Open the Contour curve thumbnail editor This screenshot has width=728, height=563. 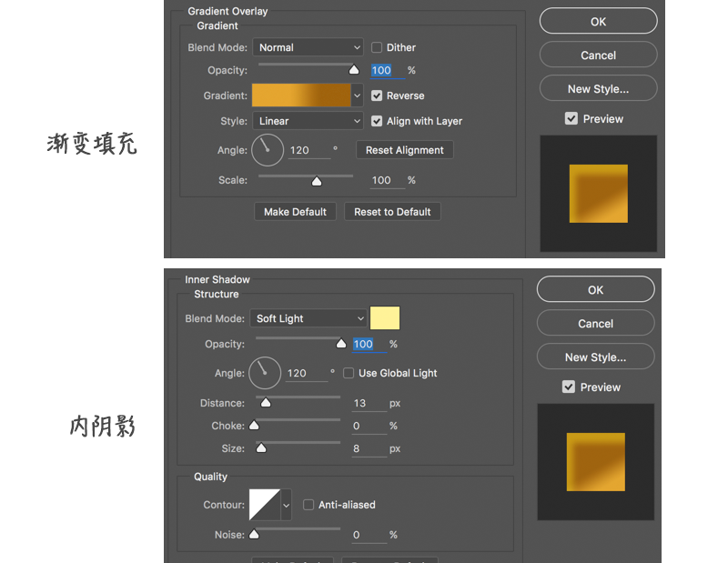pyautogui.click(x=265, y=504)
